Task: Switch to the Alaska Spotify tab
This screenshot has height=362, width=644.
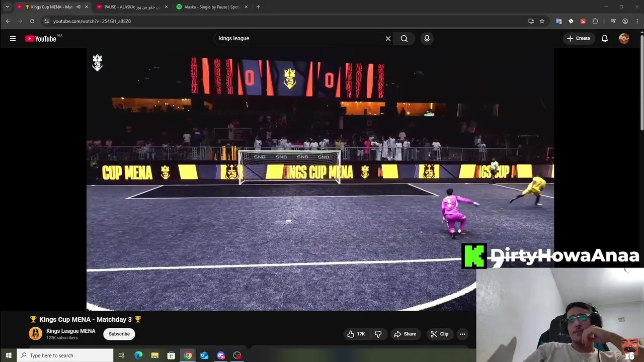Action: (212, 7)
